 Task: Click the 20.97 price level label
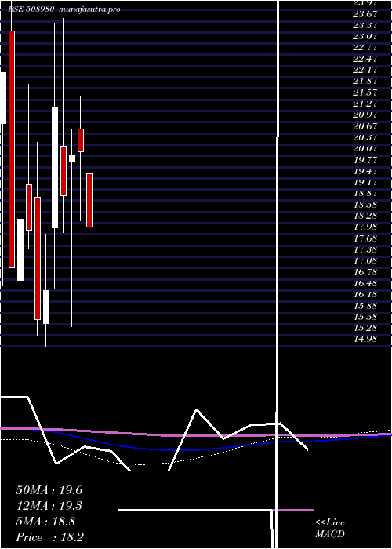(x=365, y=115)
